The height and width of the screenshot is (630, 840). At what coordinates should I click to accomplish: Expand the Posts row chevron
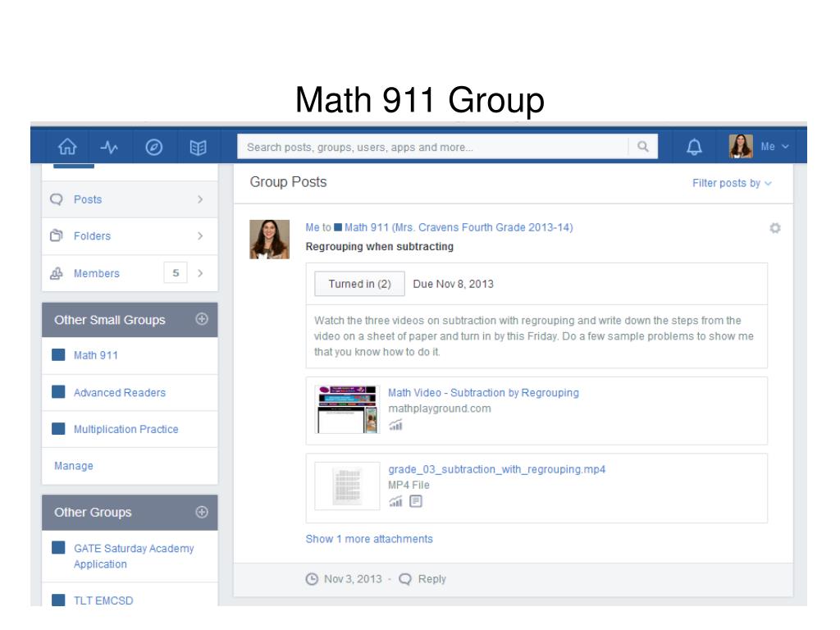click(200, 199)
